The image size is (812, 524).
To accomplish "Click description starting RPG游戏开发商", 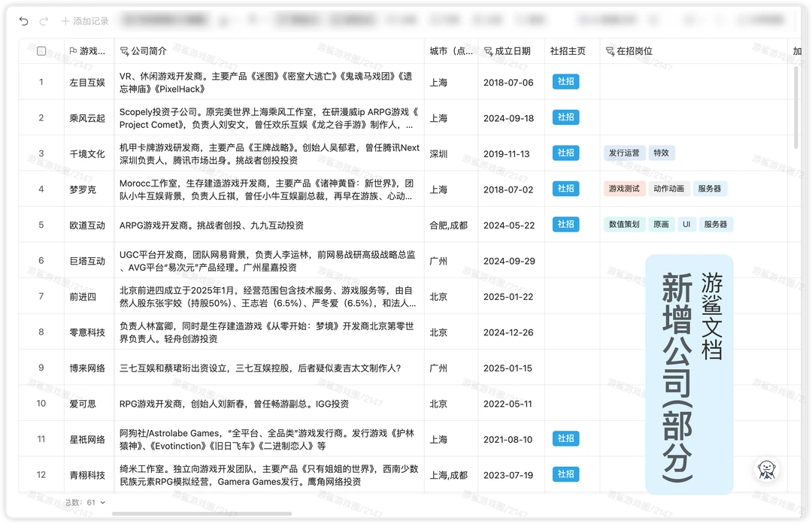I will [x=268, y=404].
